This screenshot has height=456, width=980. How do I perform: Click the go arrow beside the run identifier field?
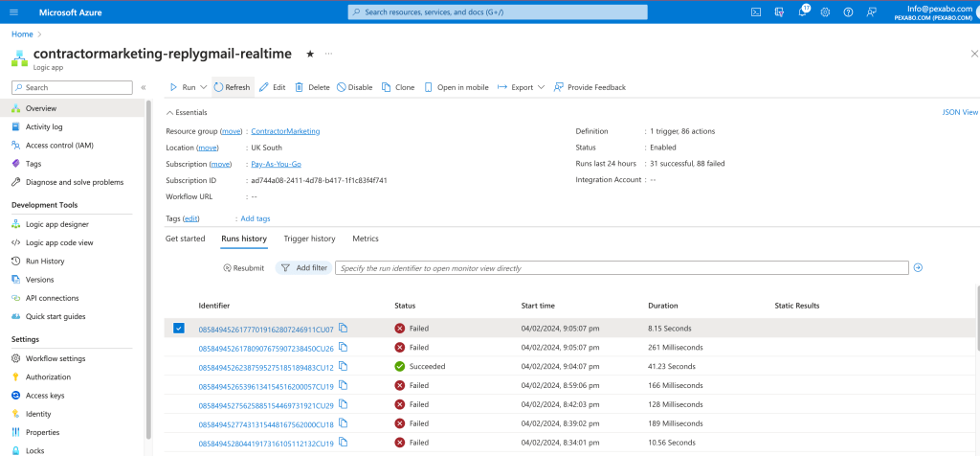[918, 267]
